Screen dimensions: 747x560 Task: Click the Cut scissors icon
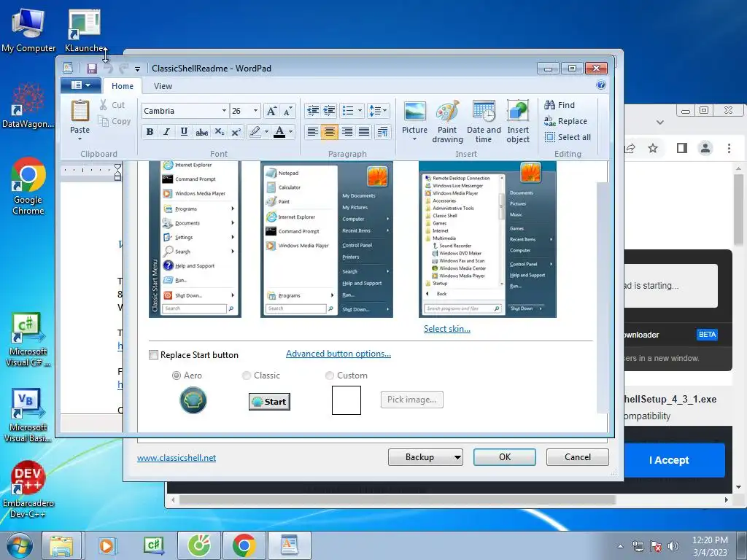tap(104, 105)
